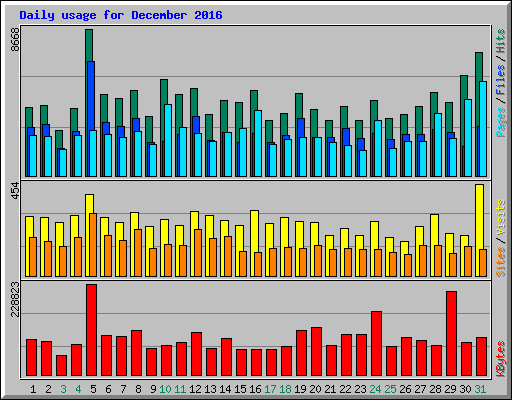Select the cyan Pages bar for day 30
Screen dimensions: 512x400
click(x=468, y=138)
